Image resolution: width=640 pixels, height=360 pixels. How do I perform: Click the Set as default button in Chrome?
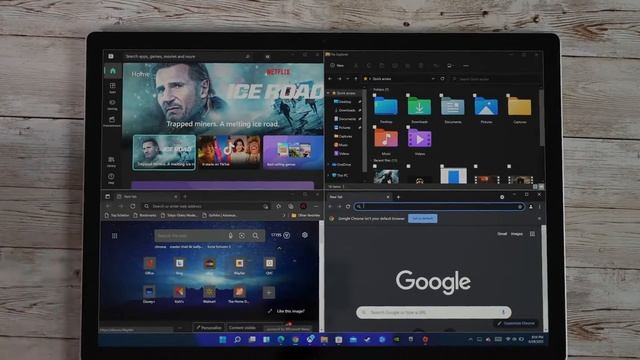pyautogui.click(x=422, y=218)
